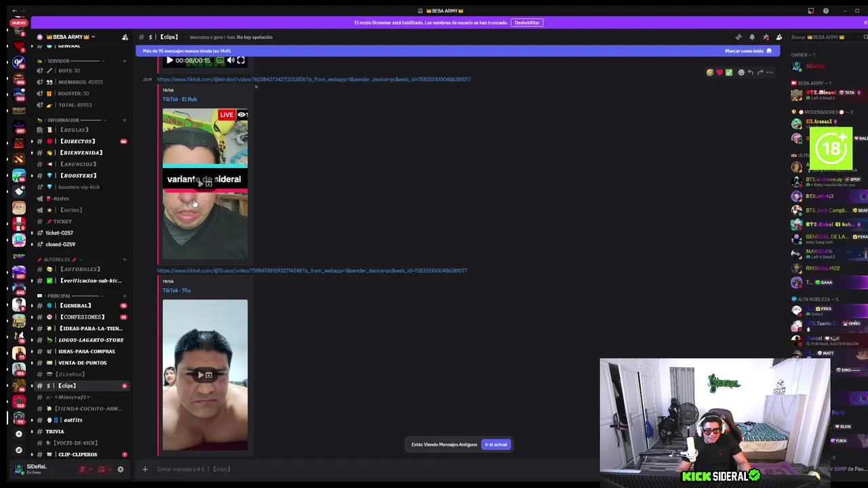Click Deshabilitar streamer mode button

coord(527,22)
